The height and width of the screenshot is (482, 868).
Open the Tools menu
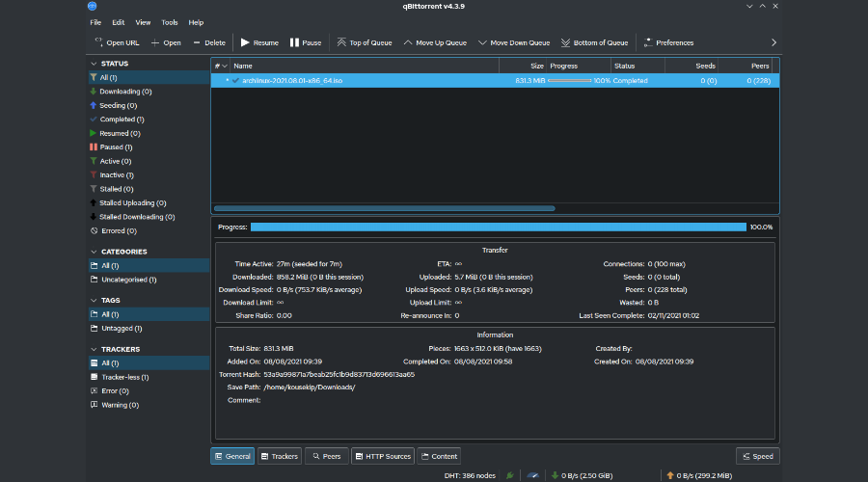[x=170, y=23]
